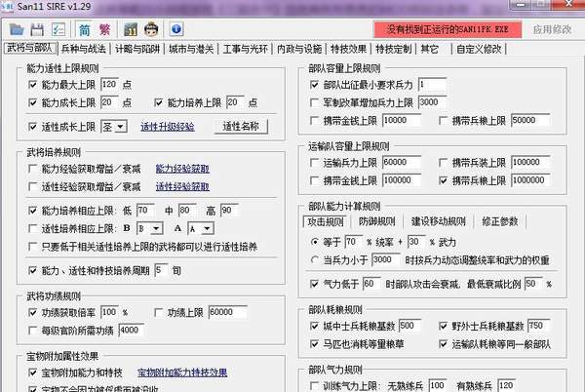Click the 野外士兵耗粮基数 field showing 750
Viewport: 585px width, 392px height.
(539, 326)
